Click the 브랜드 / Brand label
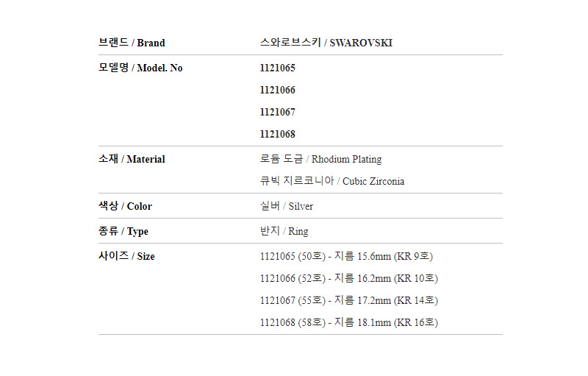 tap(132, 43)
